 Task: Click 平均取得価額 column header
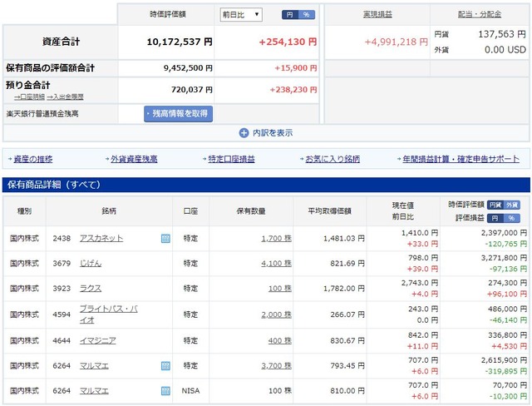pyautogui.click(x=329, y=211)
